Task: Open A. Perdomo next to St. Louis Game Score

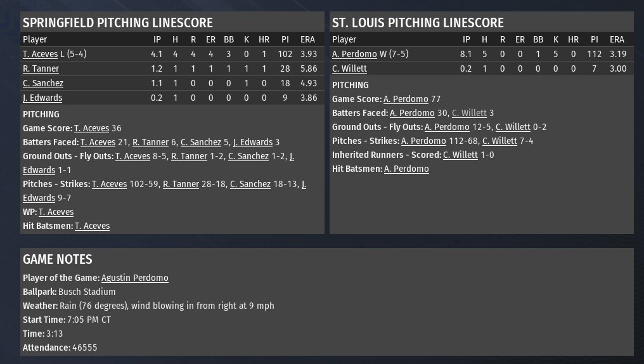Action: click(406, 99)
